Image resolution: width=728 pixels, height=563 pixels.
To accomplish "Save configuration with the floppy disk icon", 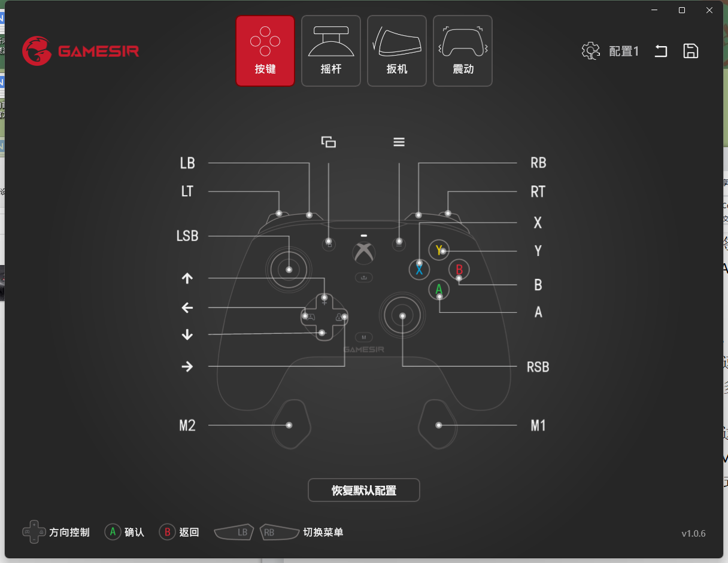I will click(691, 51).
